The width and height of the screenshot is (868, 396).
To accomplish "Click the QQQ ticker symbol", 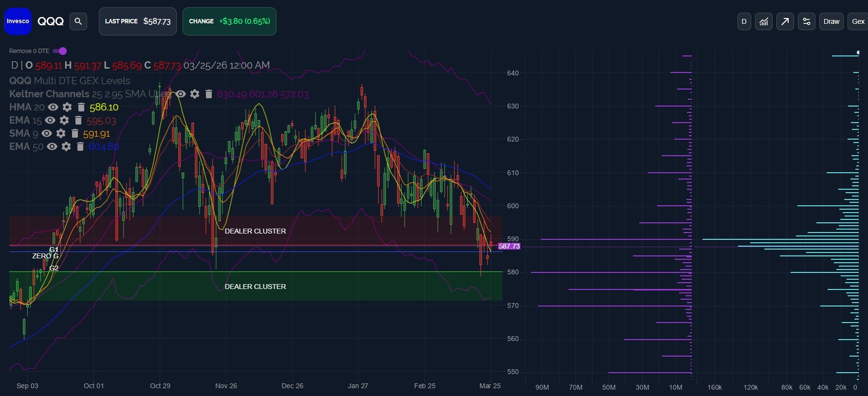I will pos(51,21).
